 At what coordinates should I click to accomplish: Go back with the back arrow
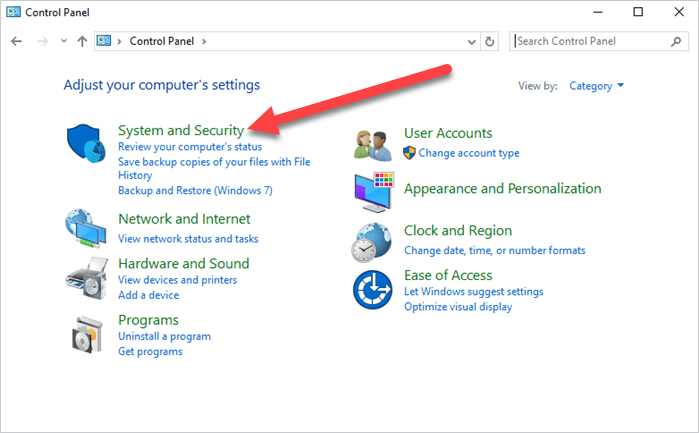(x=16, y=41)
